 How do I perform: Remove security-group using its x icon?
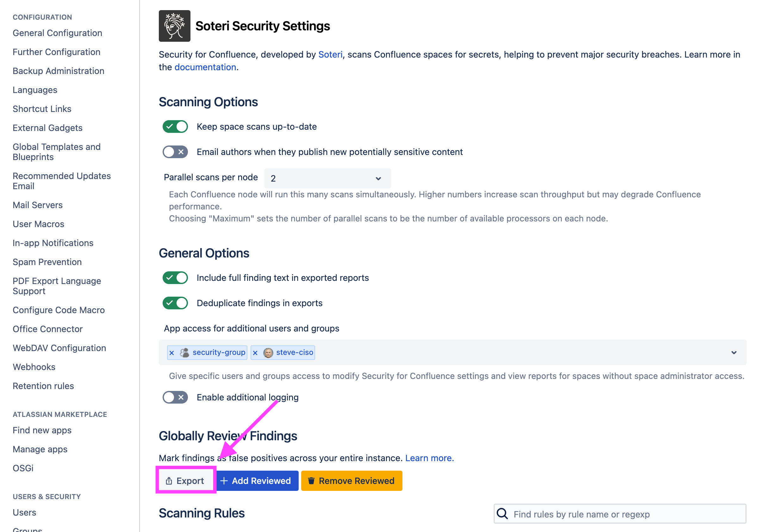[x=172, y=352]
